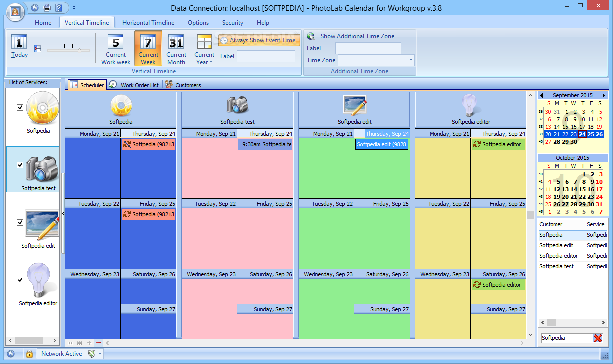
Task: Select Thursday's Softpedia editor event
Action: (498, 144)
